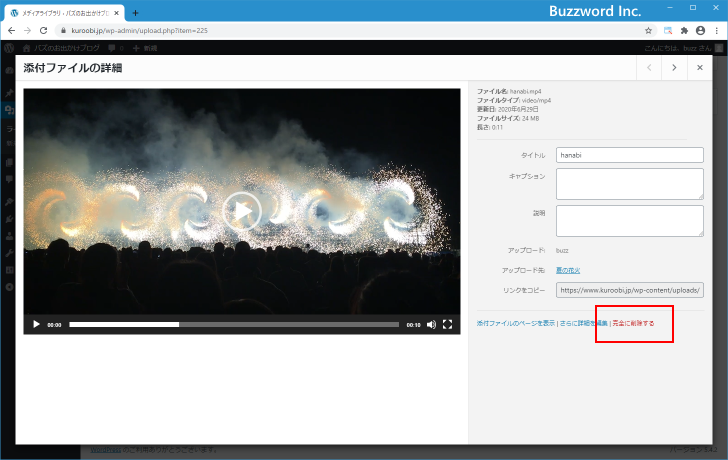The height and width of the screenshot is (460, 728).
Task: Enter fullscreen mode for the video
Action: point(448,324)
